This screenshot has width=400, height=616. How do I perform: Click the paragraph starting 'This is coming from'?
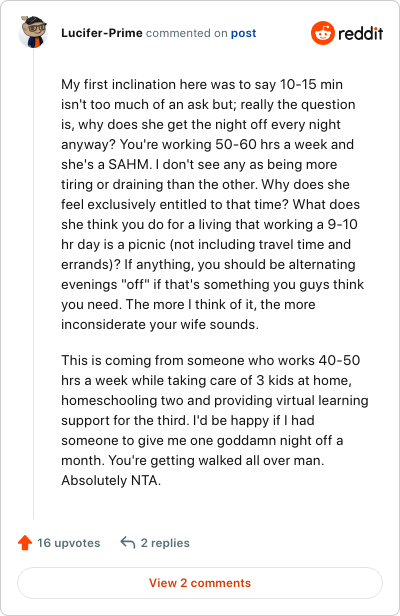coord(215,420)
